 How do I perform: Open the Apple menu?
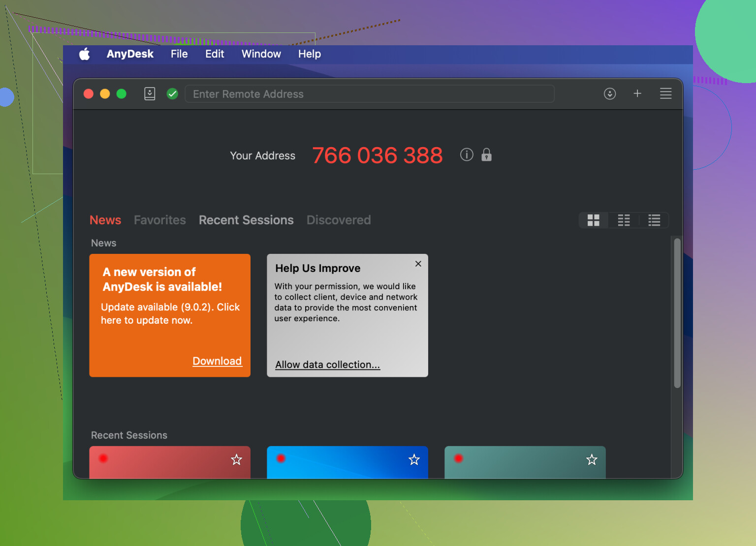click(85, 54)
